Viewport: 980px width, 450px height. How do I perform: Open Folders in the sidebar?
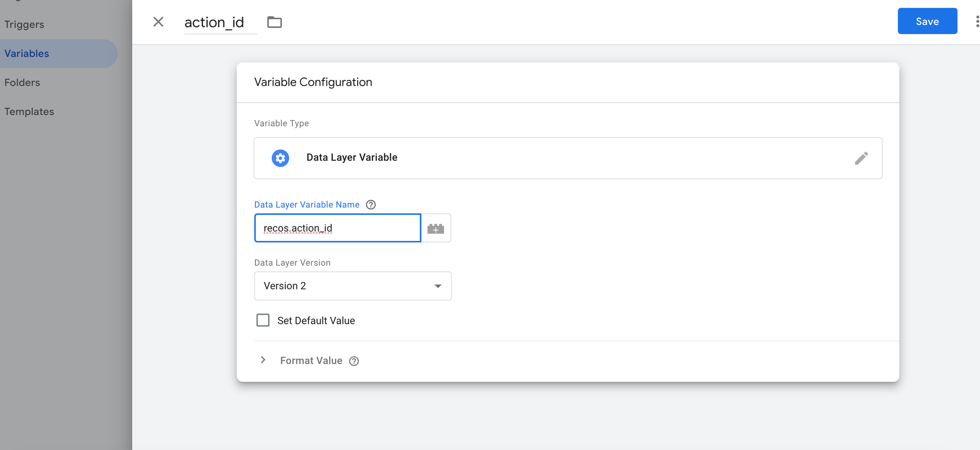click(22, 83)
